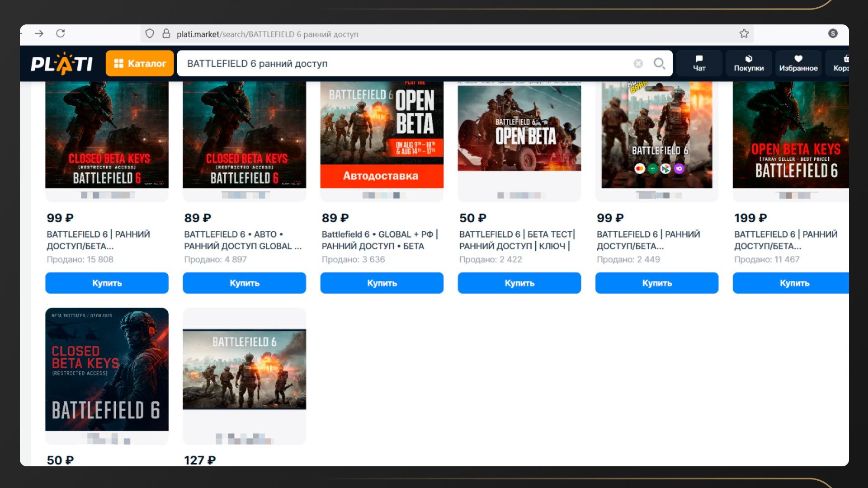Run search with magnifier icon
The width and height of the screenshot is (868, 488).
(x=659, y=63)
